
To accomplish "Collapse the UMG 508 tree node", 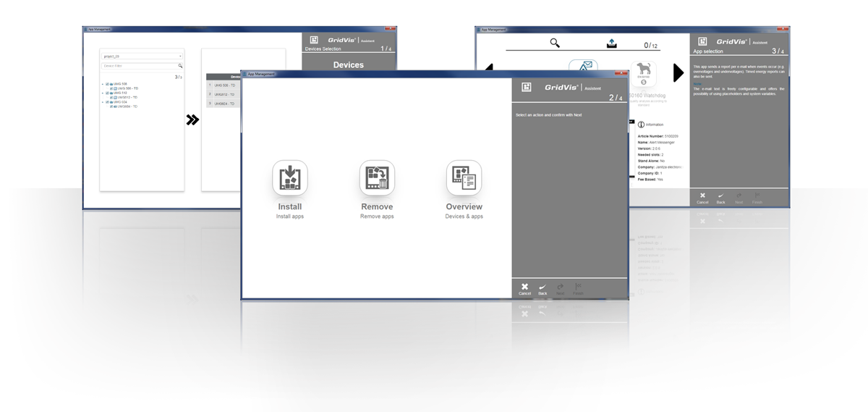I will [103, 84].
